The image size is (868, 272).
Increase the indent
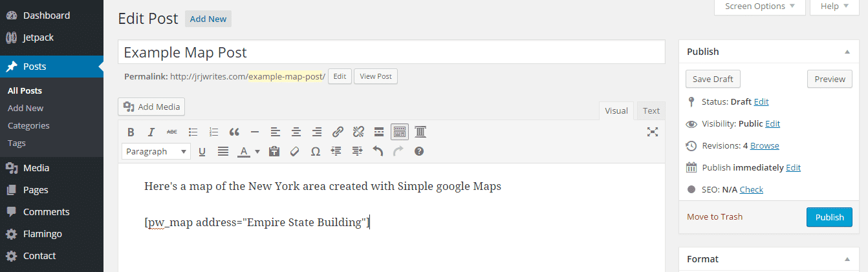(x=357, y=151)
